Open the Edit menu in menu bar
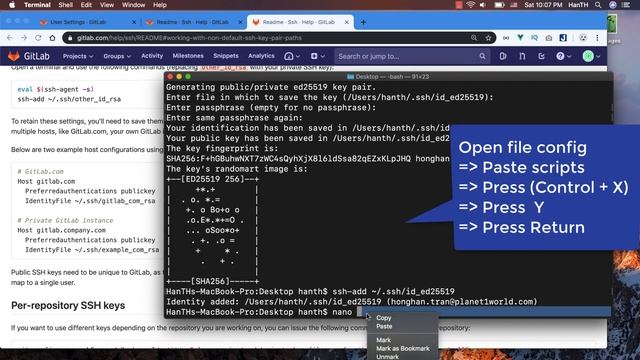Screen dimensions: 640x360 86,5
